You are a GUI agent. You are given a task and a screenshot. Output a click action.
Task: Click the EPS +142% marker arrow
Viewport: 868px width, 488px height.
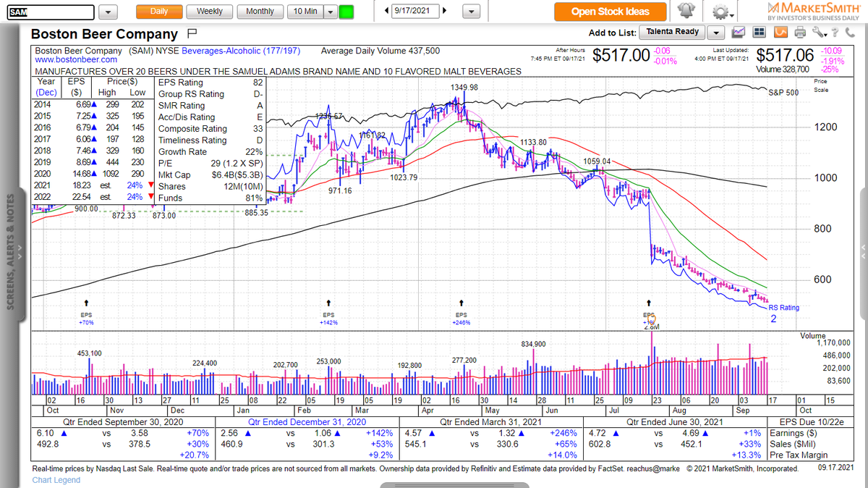point(329,302)
